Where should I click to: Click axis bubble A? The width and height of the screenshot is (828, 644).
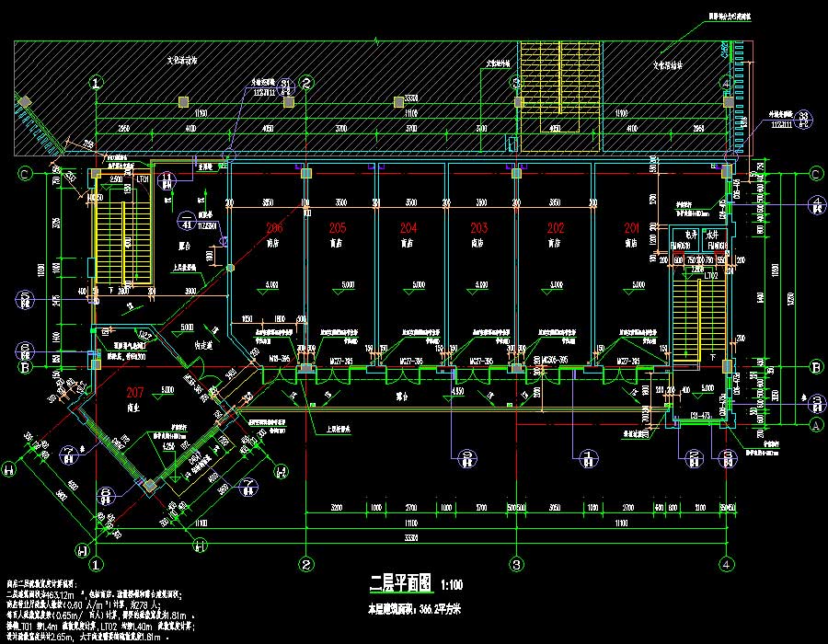point(816,424)
